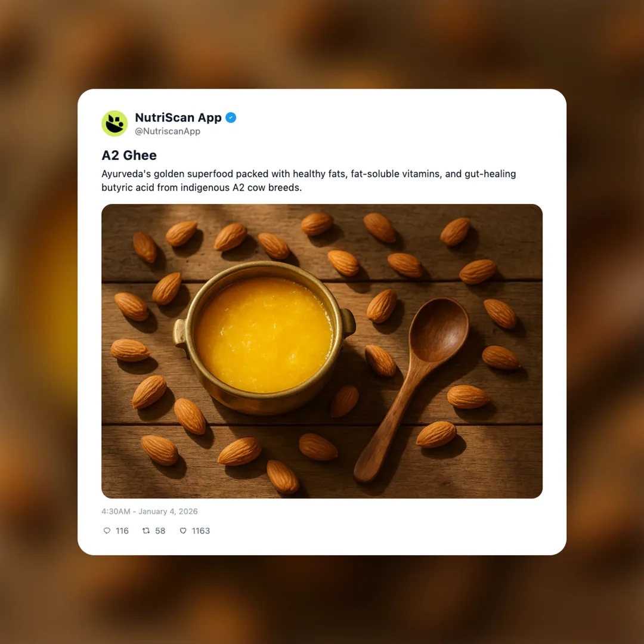The width and height of the screenshot is (644, 644).
Task: Select the A2 Ghee heading
Action: click(129, 155)
